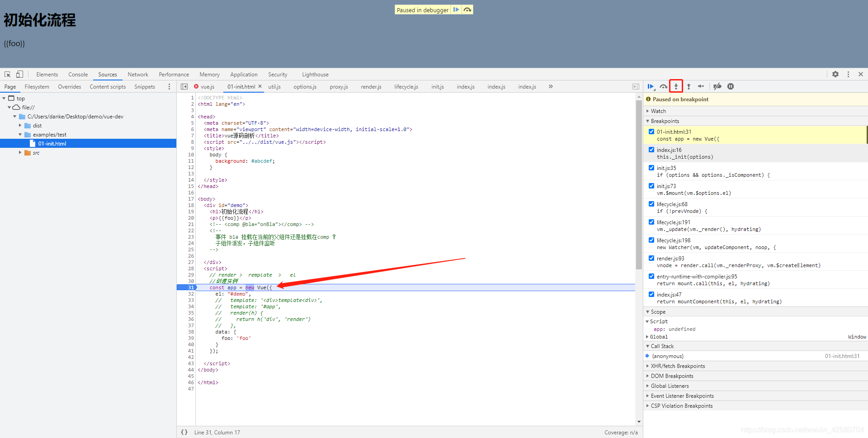Pretty print the source with braces icon
The image size is (868, 438).
(x=184, y=432)
